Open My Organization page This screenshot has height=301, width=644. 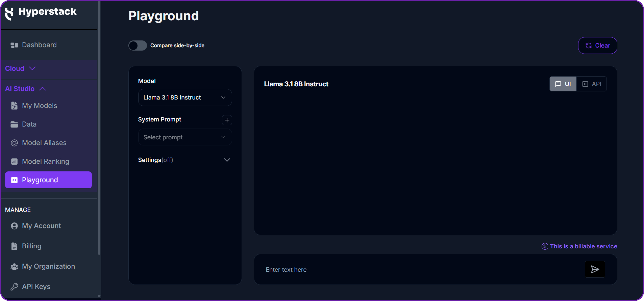[x=48, y=266]
